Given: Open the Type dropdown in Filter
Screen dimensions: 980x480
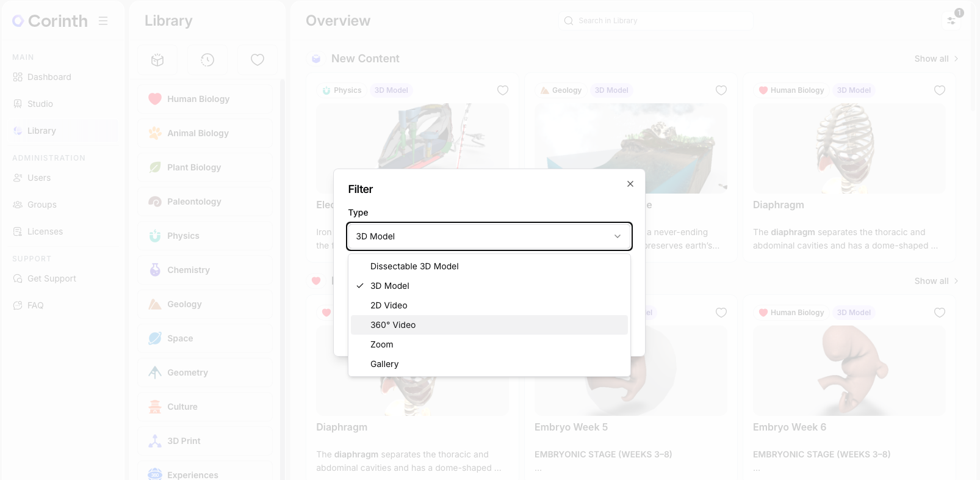Looking at the screenshot, I should [489, 236].
